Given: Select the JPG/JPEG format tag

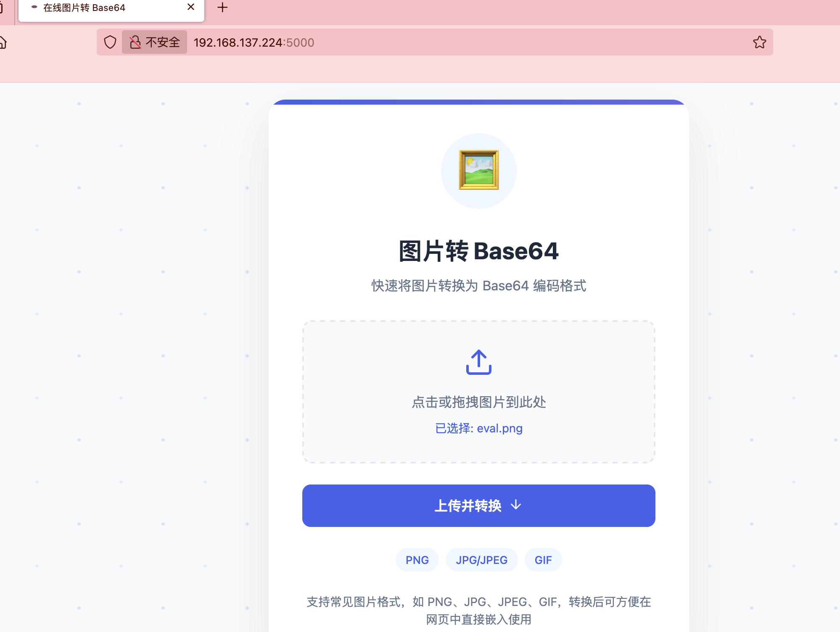Looking at the screenshot, I should tap(481, 560).
